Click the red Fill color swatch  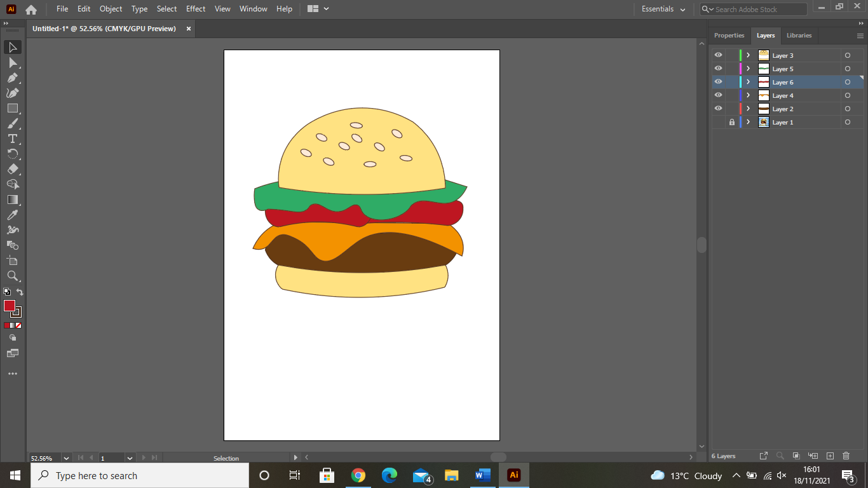pos(9,306)
